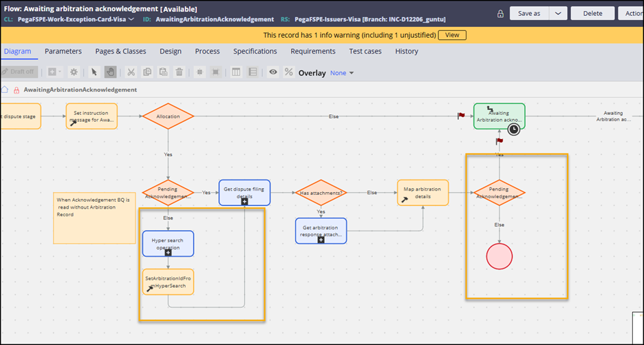The height and width of the screenshot is (345, 644).
Task: Click the Save as button
Action: tap(529, 13)
